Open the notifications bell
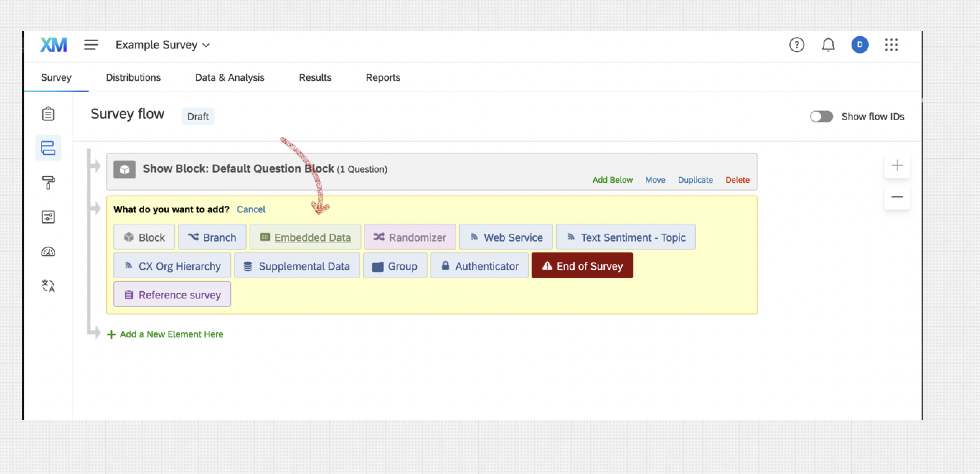 tap(828, 45)
